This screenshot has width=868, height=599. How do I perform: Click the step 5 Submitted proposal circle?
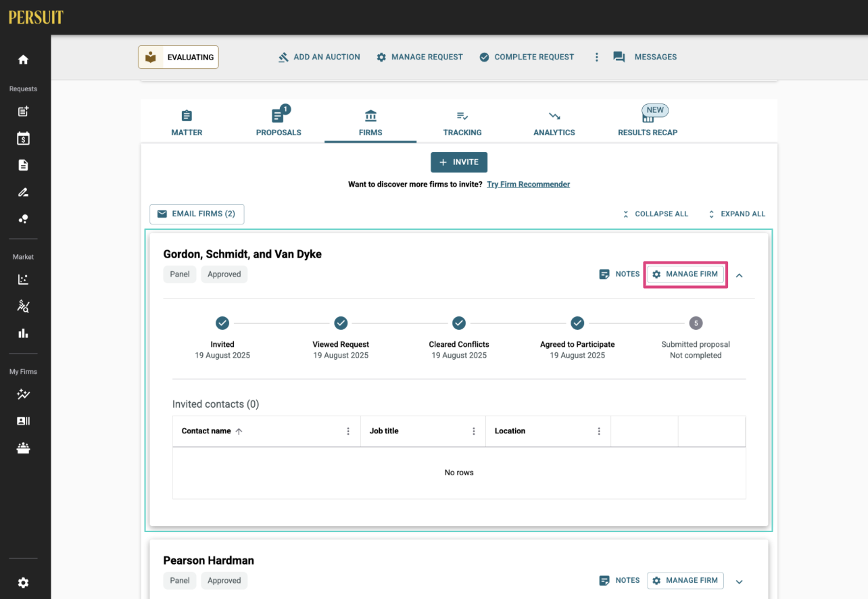click(696, 323)
